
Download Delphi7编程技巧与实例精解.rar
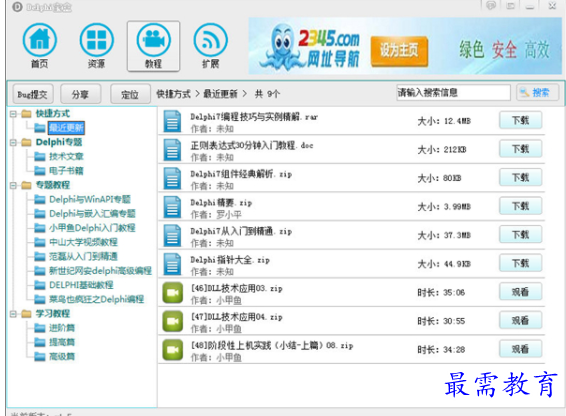coord(521,121)
